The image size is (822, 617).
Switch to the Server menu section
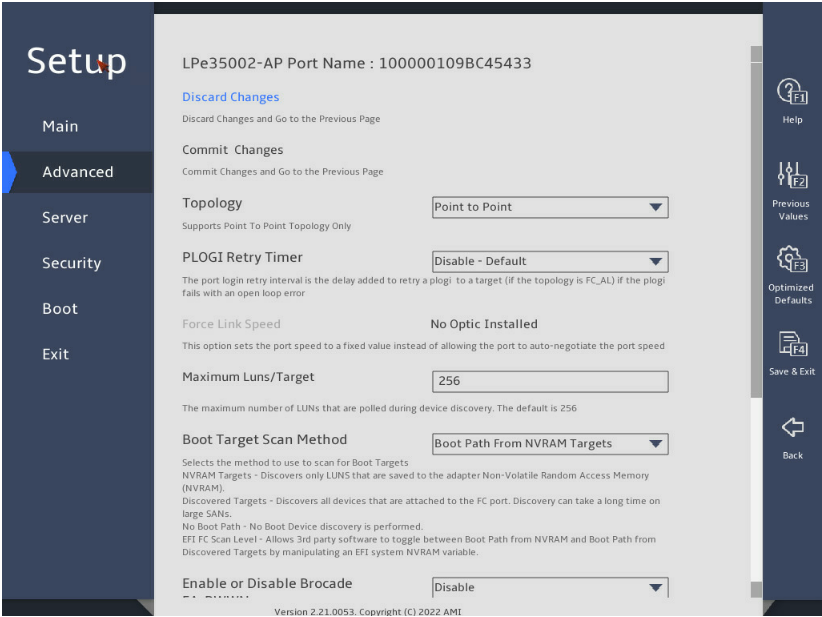pyautogui.click(x=65, y=218)
